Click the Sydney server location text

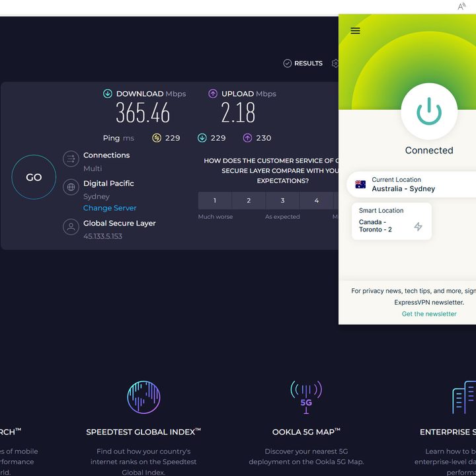point(97,196)
